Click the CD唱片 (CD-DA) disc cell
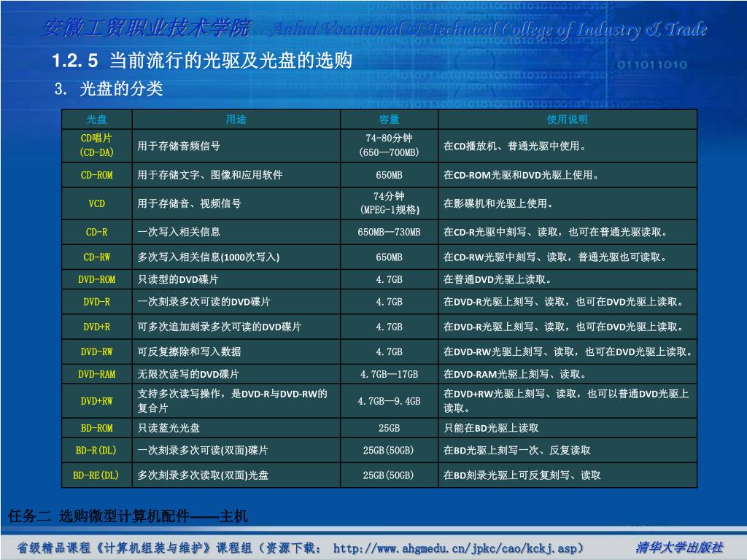The image size is (747, 560). point(97,145)
